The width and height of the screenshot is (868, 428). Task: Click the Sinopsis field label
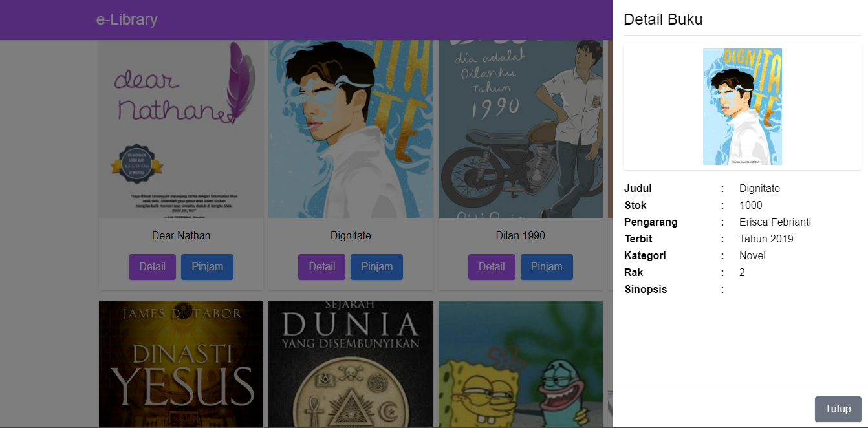pos(646,290)
